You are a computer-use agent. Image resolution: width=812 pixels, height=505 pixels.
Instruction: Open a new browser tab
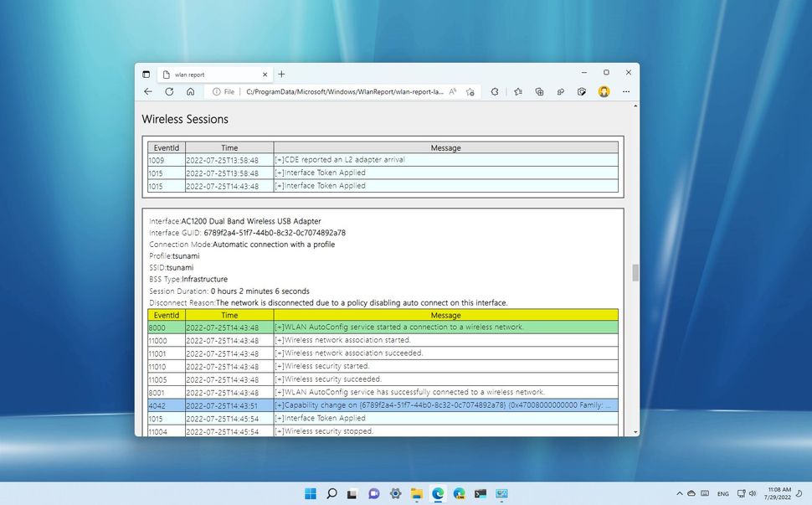pyautogui.click(x=281, y=75)
